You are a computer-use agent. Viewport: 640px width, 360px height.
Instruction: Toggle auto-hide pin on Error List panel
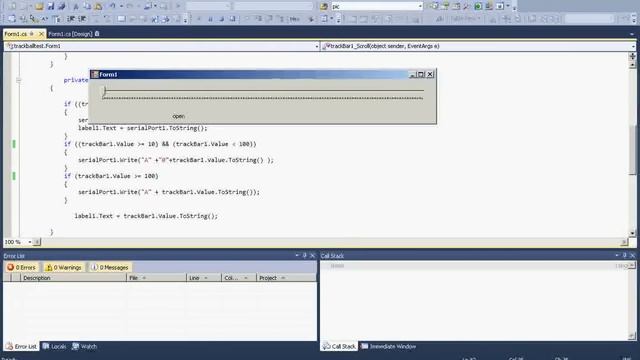304,256
